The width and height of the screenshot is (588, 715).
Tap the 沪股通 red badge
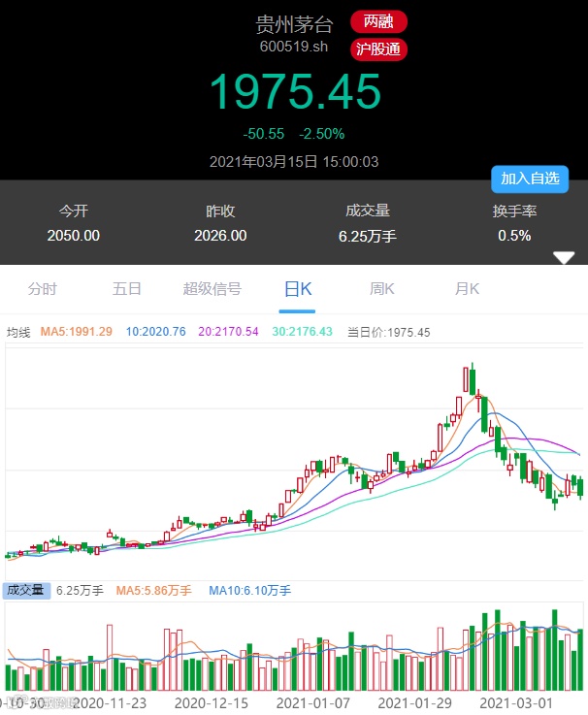378,49
